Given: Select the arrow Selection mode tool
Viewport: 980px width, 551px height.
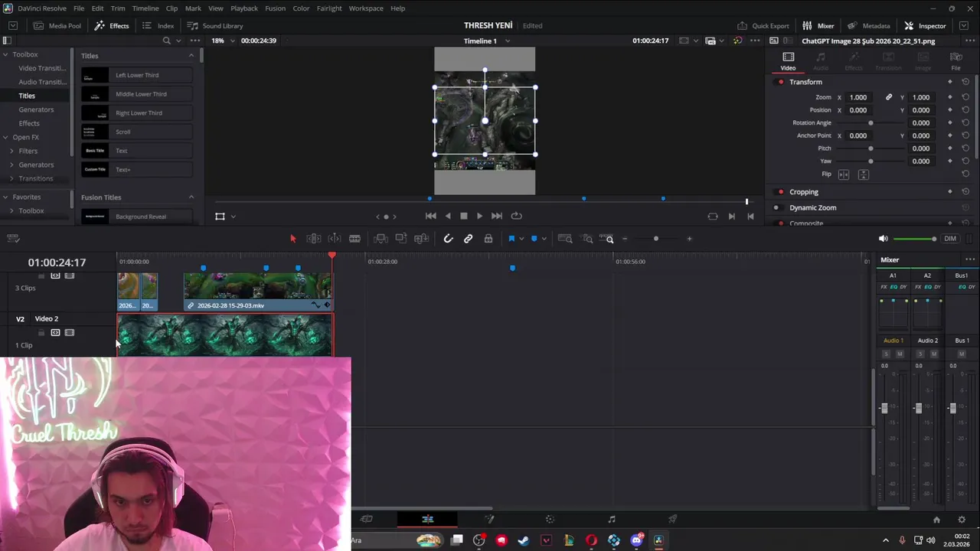Looking at the screenshot, I should 292,239.
